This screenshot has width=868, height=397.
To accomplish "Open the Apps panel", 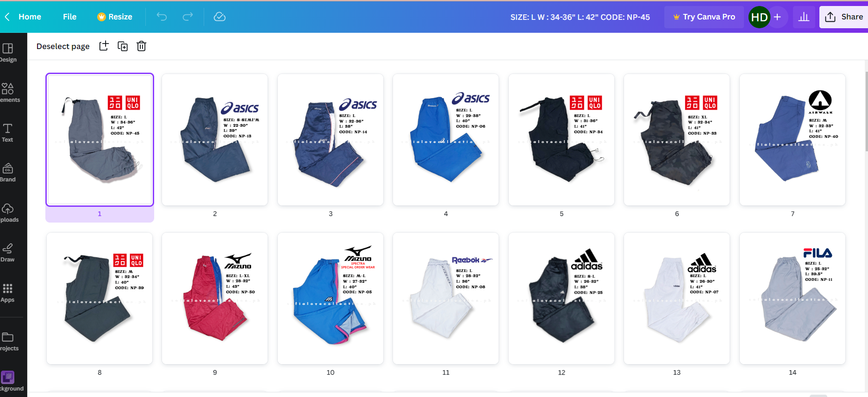I will pos(8,292).
